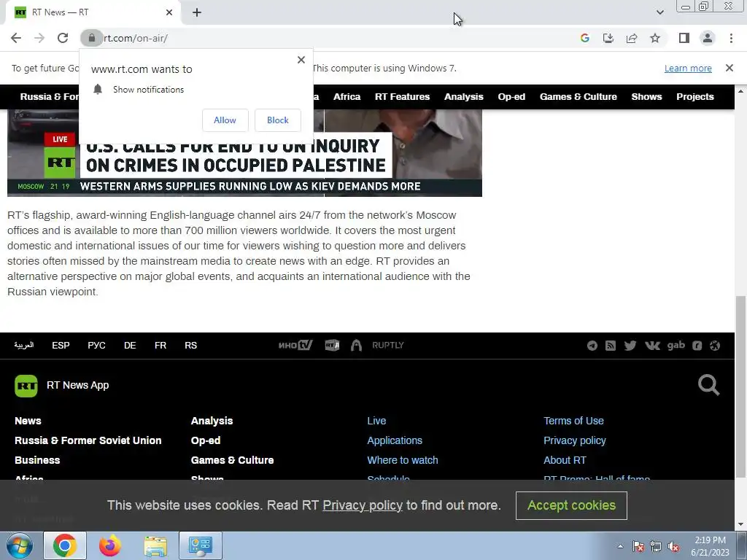The height and width of the screenshot is (560, 747).
Task: Open RT's Rumble icon
Action: (x=697, y=346)
